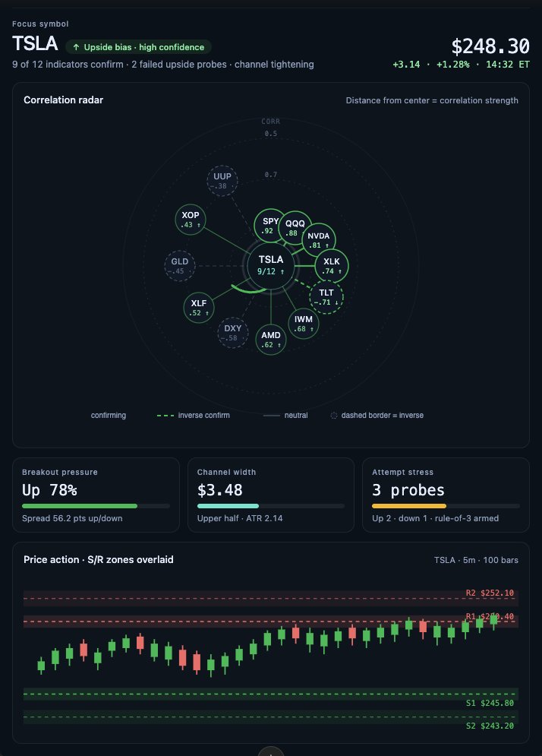Click the neutral legend entry
The height and width of the screenshot is (756, 542).
pos(285,415)
